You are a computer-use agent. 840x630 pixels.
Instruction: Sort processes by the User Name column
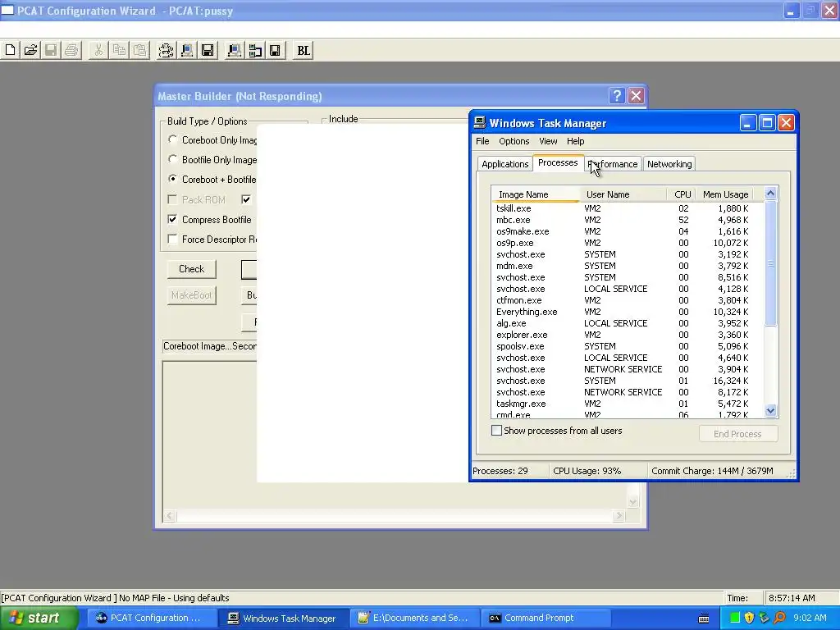coord(623,194)
